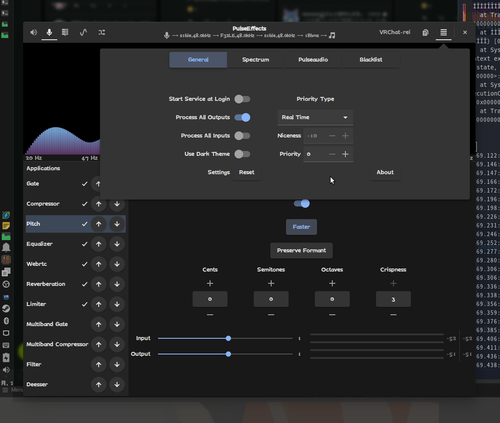This screenshot has width=500, height=423.
Task: Open the presets list icon in header
Action: 65,32
